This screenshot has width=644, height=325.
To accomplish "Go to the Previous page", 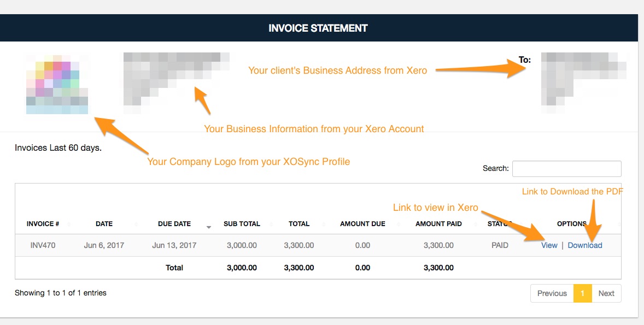I will (x=552, y=293).
